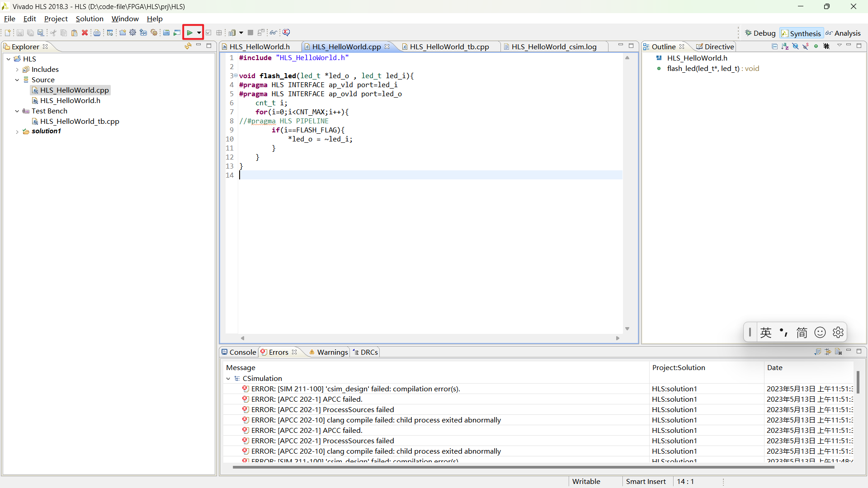Image resolution: width=868 pixels, height=488 pixels.
Task: Open Solution Settings orange gear icon
Action: 154,33
